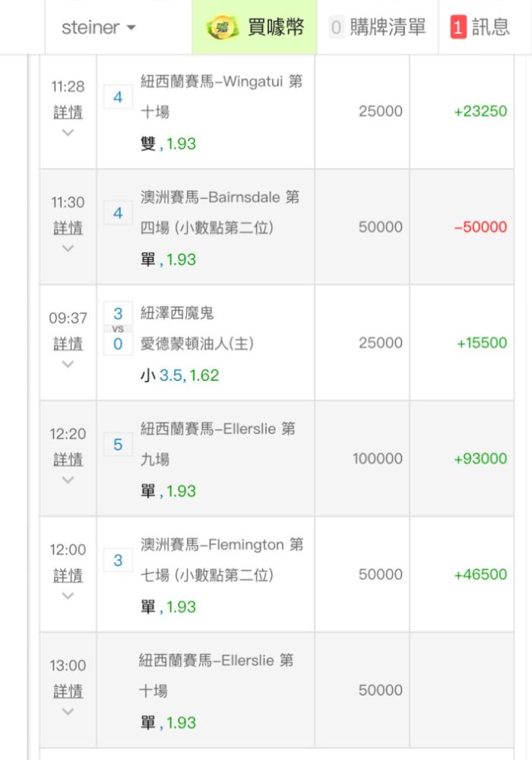Click the zero count badge on 購牌清單
532x760 pixels.
[x=336, y=27]
